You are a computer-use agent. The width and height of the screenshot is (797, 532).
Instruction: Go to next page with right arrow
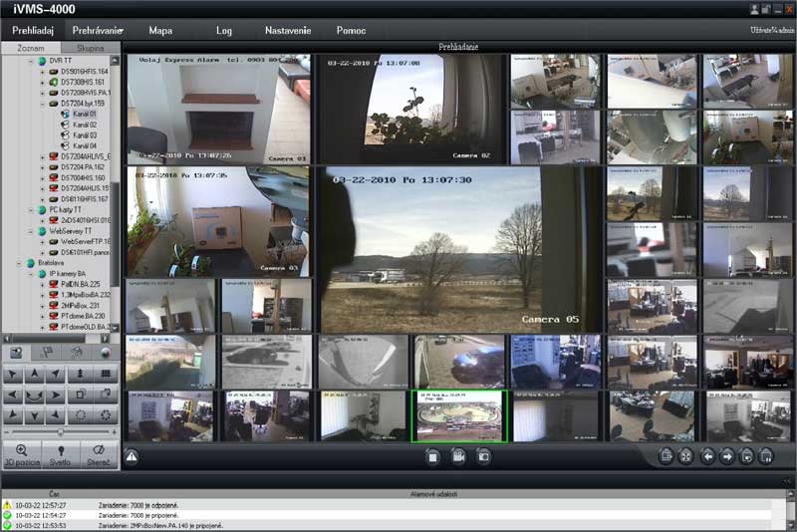click(727, 457)
